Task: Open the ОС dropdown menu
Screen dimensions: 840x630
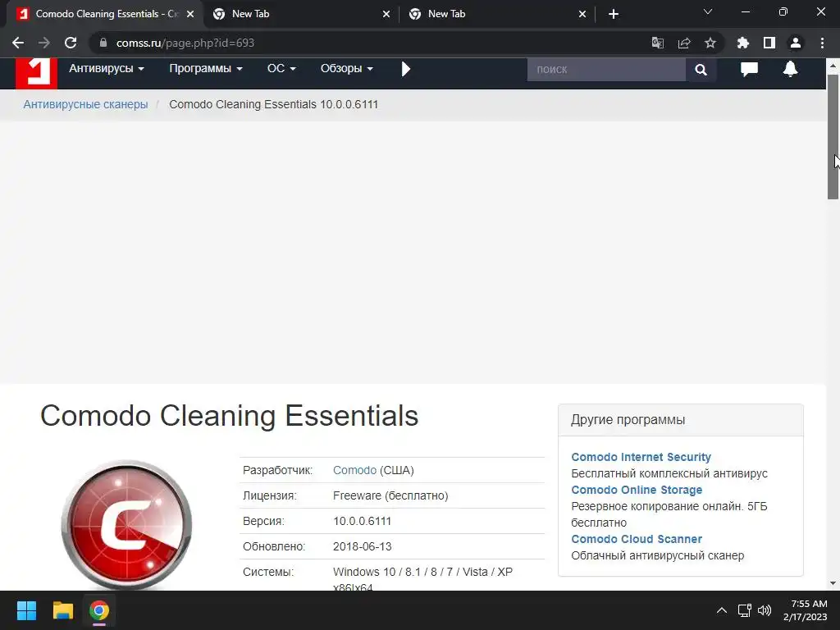Action: click(x=281, y=69)
